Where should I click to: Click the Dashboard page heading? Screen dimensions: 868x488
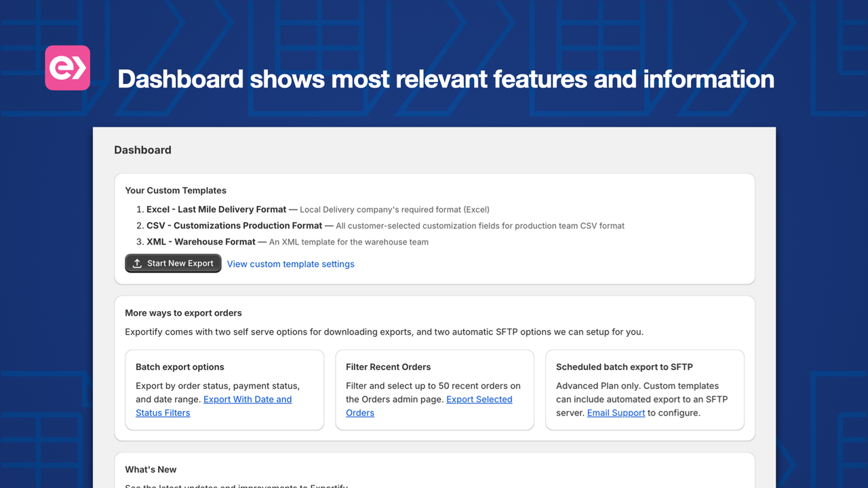click(142, 150)
